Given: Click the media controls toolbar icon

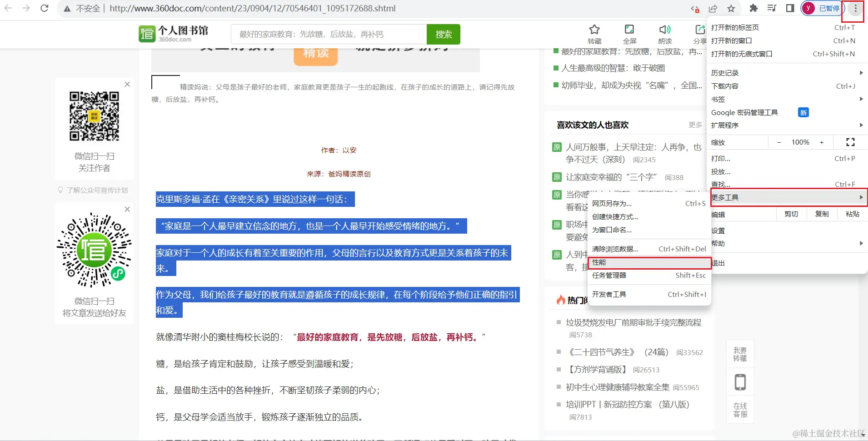Looking at the screenshot, I should click(772, 8).
